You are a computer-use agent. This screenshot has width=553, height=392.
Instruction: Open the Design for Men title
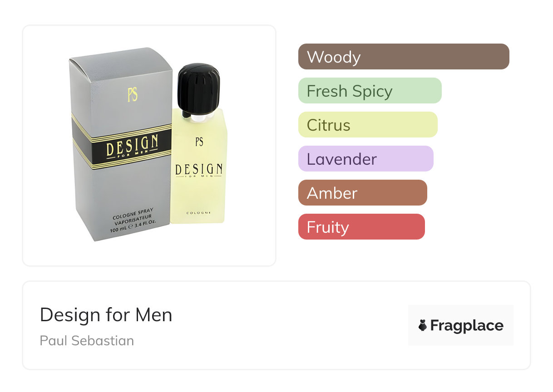tap(106, 315)
